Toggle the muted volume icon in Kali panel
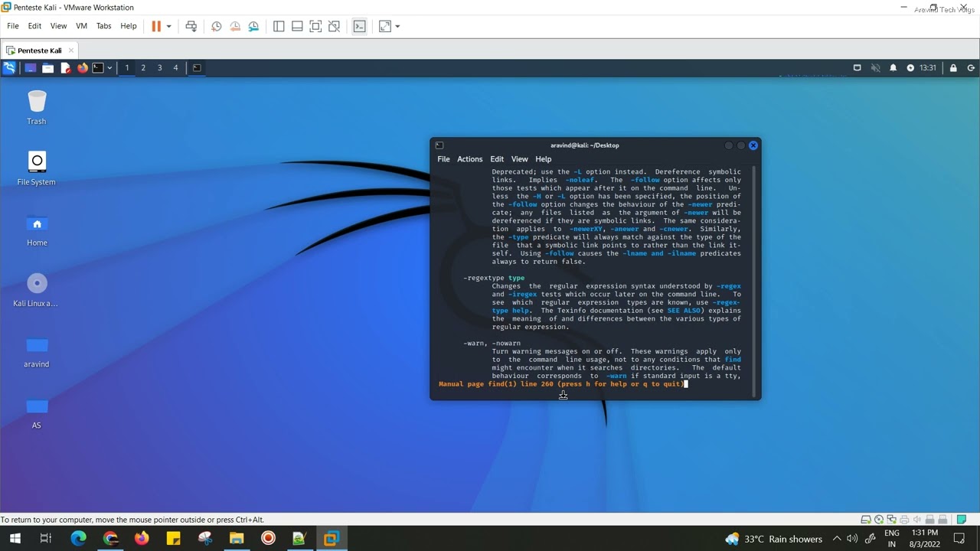 click(876, 67)
